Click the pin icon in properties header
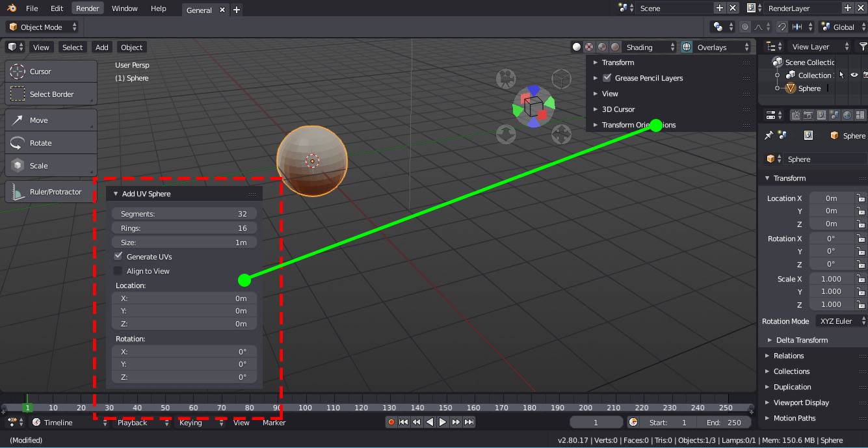Screen dimensions: 868x448 pos(769,135)
